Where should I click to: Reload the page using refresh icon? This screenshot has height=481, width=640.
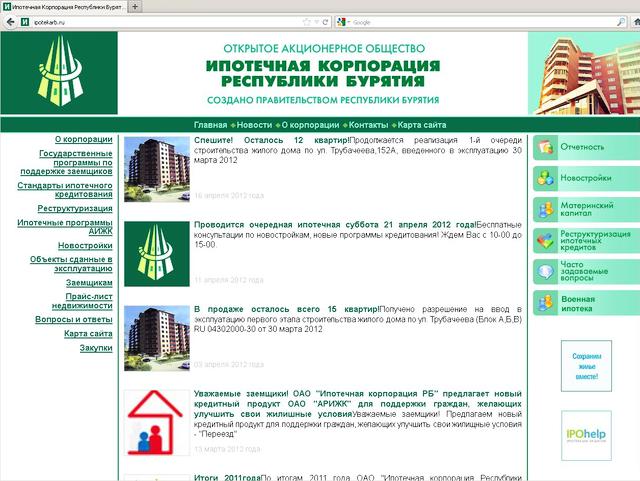point(325,22)
